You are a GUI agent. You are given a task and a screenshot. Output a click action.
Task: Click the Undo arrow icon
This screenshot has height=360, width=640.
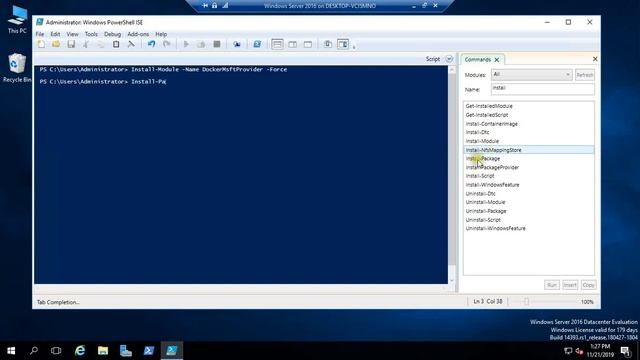click(x=151, y=44)
